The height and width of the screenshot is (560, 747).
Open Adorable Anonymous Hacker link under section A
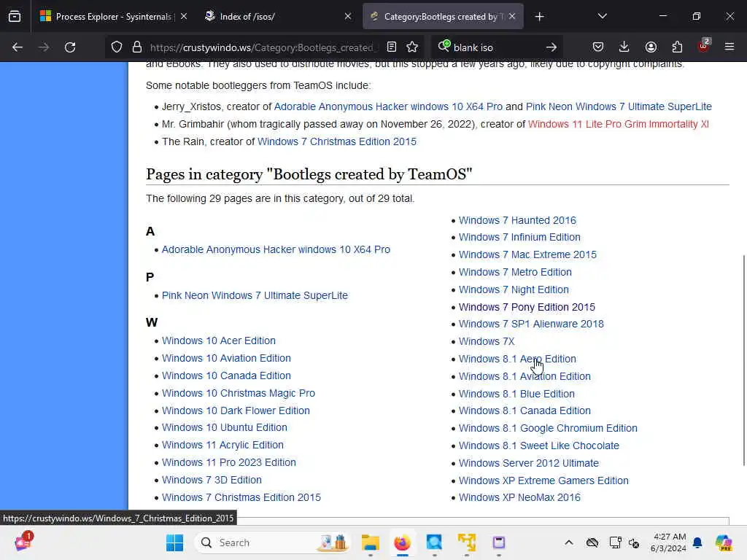point(276,249)
